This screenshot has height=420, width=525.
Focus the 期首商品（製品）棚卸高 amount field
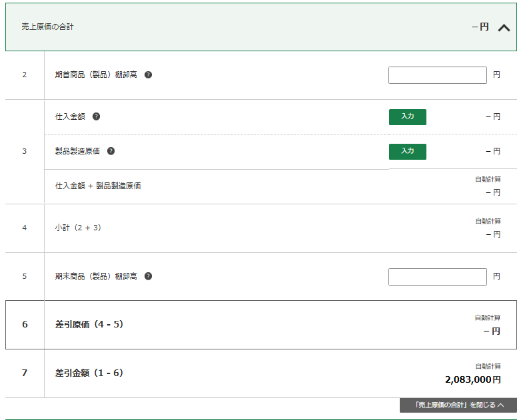(x=437, y=75)
